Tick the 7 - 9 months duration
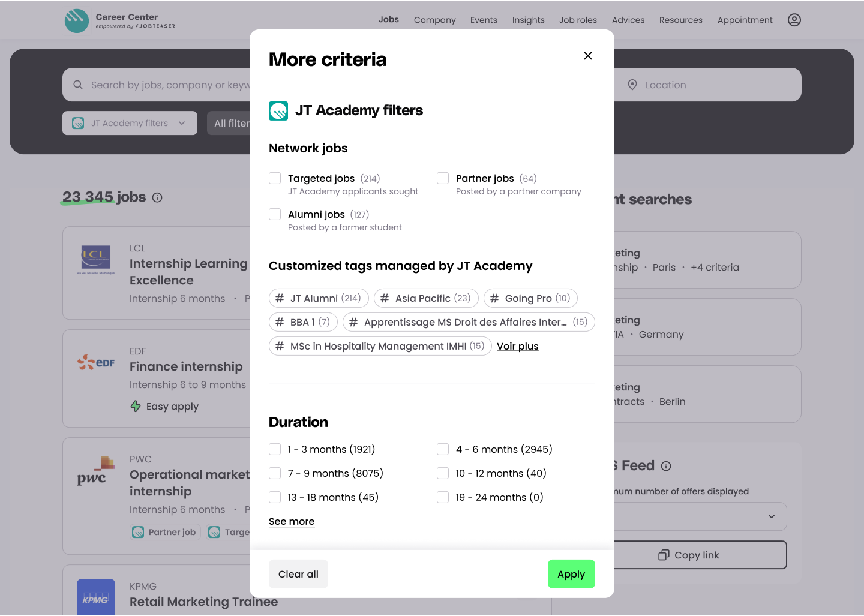This screenshot has height=616, width=864. click(275, 473)
